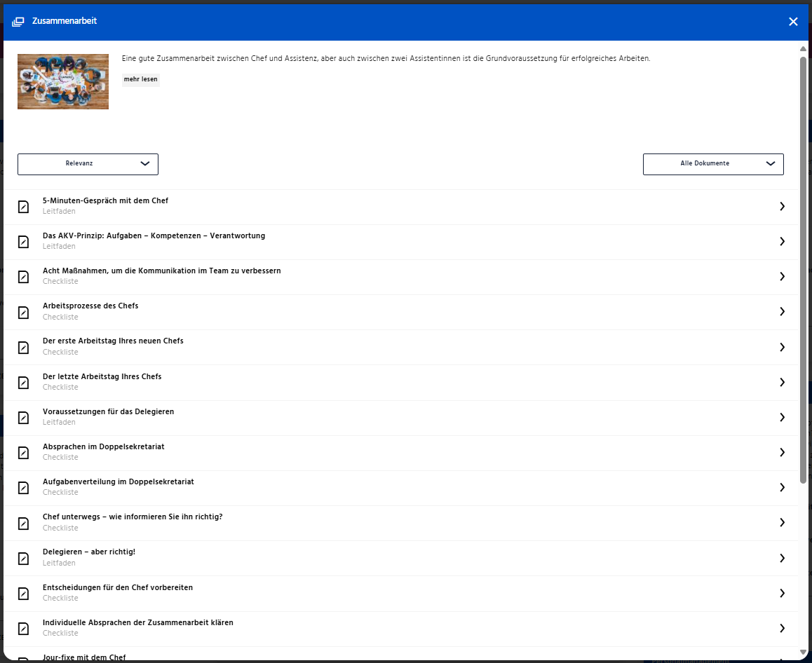Open the Alle Dokumente filter dropdown
Screen dimensions: 812x663
(712, 164)
